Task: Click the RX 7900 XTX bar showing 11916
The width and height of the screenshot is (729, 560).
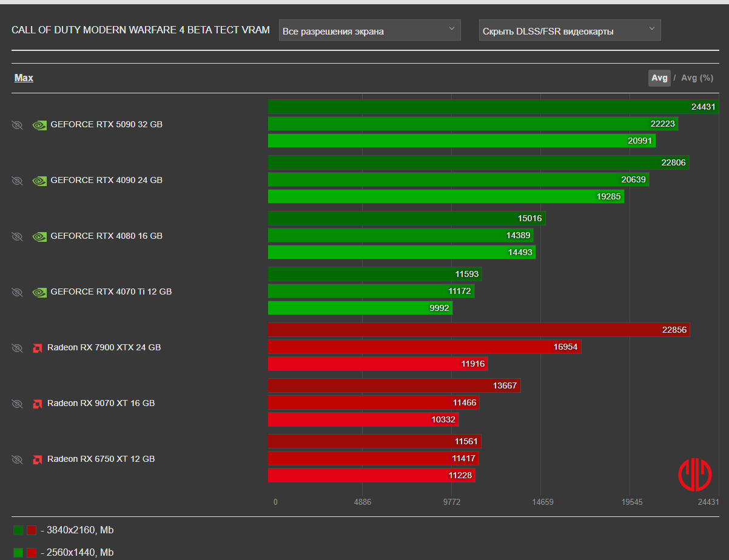Action: pos(378,364)
